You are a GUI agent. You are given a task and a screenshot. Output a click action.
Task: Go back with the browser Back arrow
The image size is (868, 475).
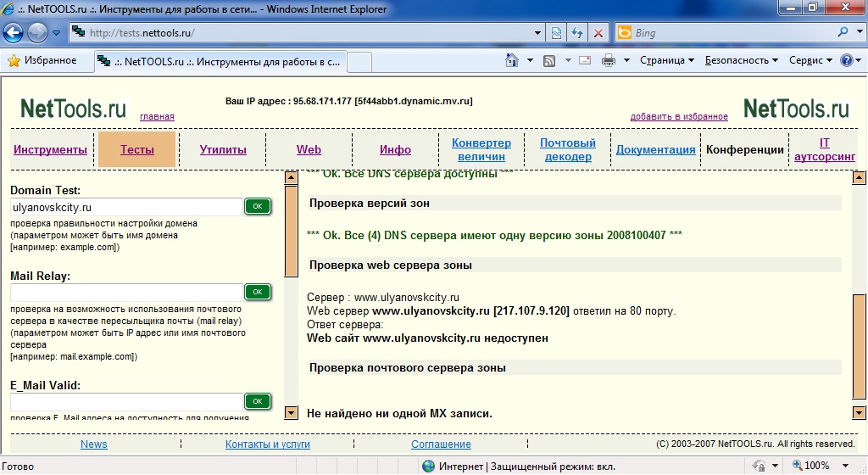13,33
